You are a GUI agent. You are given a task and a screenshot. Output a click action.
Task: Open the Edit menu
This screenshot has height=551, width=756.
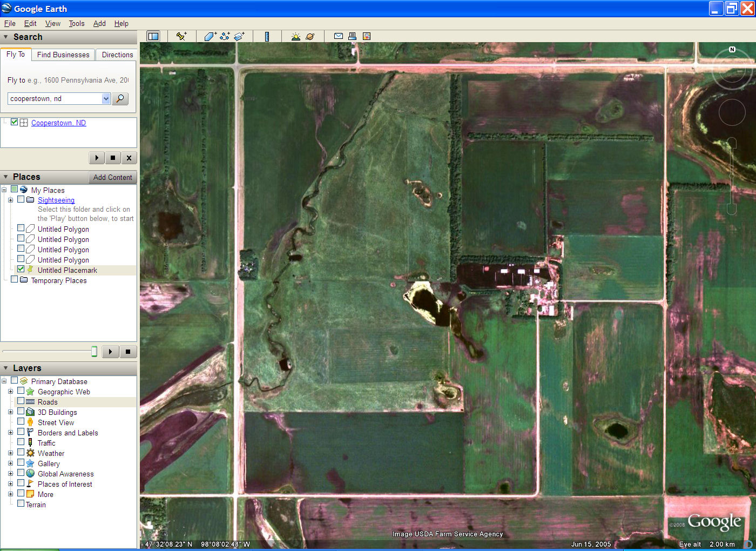click(30, 23)
